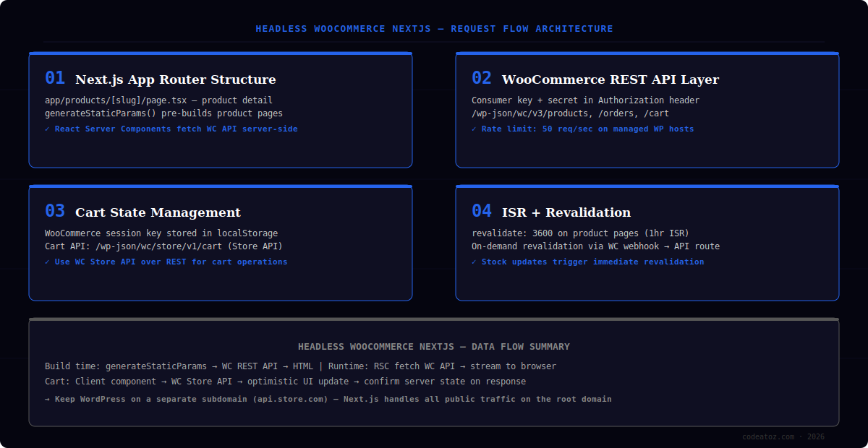This screenshot has width=868, height=448.
Task: Click the 'Next.js App Router Structure' heading
Action: coord(176,79)
